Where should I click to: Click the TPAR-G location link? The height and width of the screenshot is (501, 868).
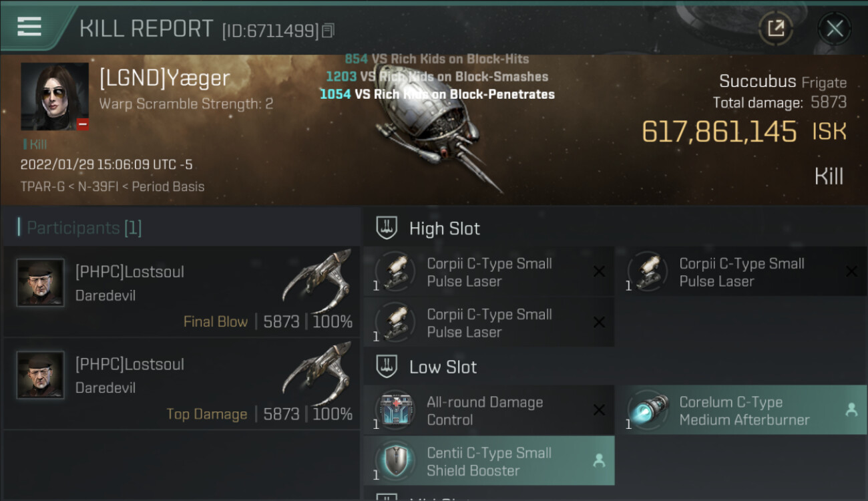[42, 186]
